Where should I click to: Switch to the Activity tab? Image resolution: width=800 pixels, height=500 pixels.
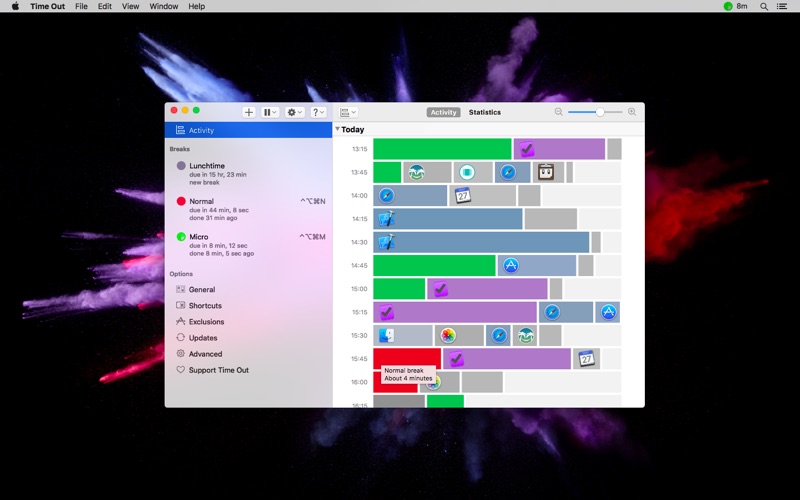[443, 112]
